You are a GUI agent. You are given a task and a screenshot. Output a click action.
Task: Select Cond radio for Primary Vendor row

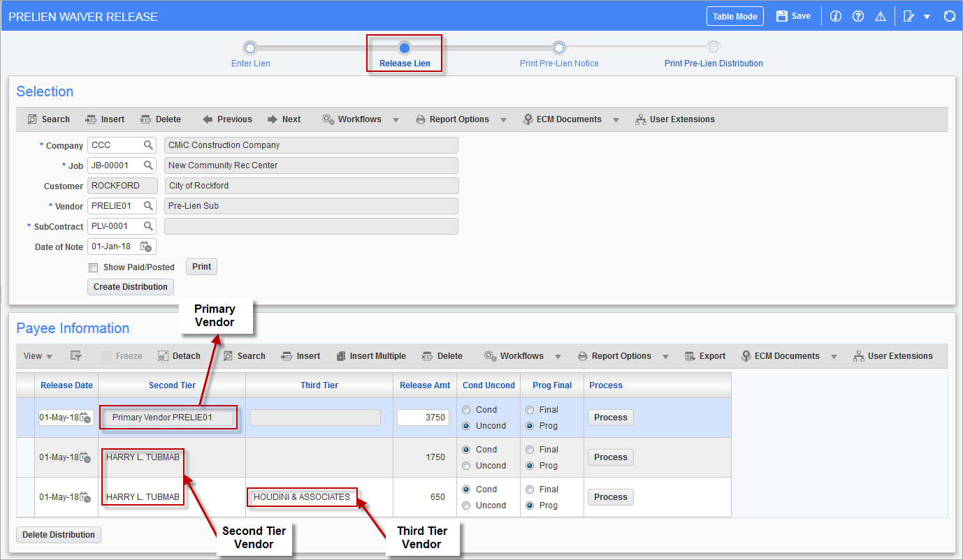467,410
